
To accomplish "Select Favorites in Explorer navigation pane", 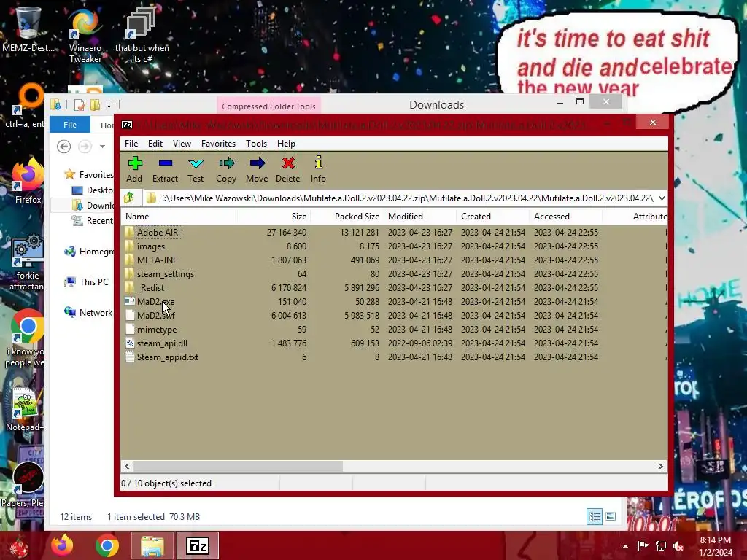I will (96, 175).
